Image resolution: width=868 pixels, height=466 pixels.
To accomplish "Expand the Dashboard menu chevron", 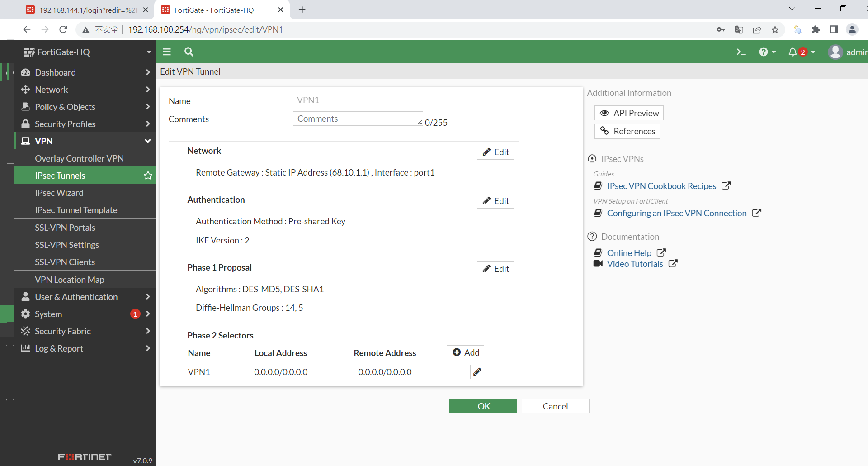I will click(148, 72).
